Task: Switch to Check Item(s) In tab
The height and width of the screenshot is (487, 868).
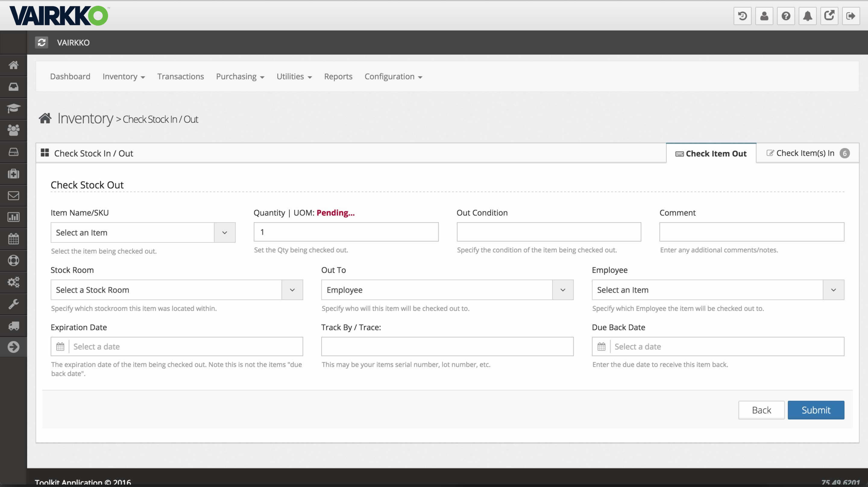Action: (807, 153)
